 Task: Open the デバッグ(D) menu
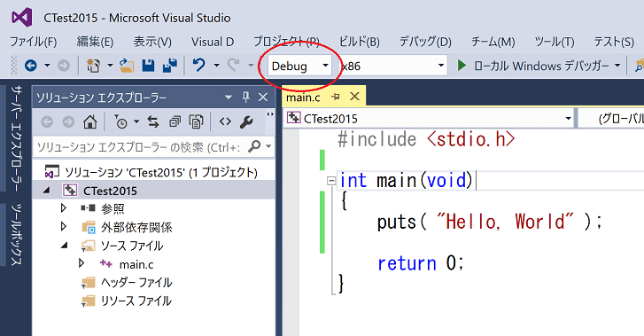click(425, 42)
